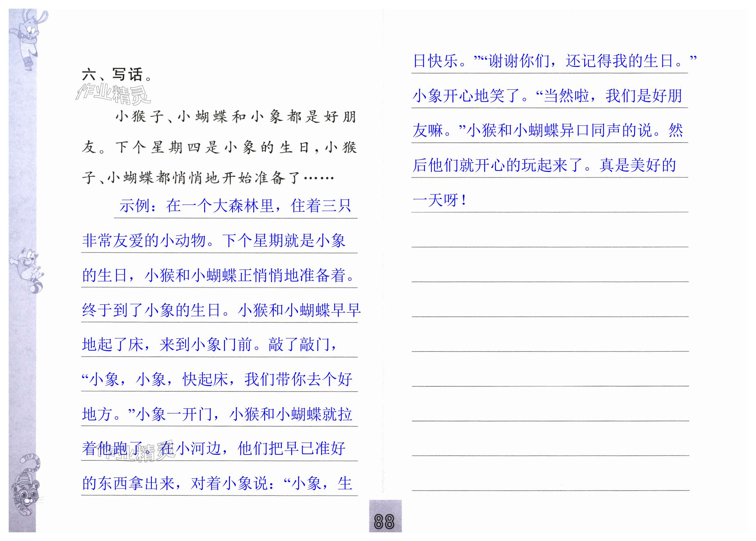The height and width of the screenshot is (541, 756).
Task: Select the line starting "终于到了小象的生日"
Action: pos(222,310)
